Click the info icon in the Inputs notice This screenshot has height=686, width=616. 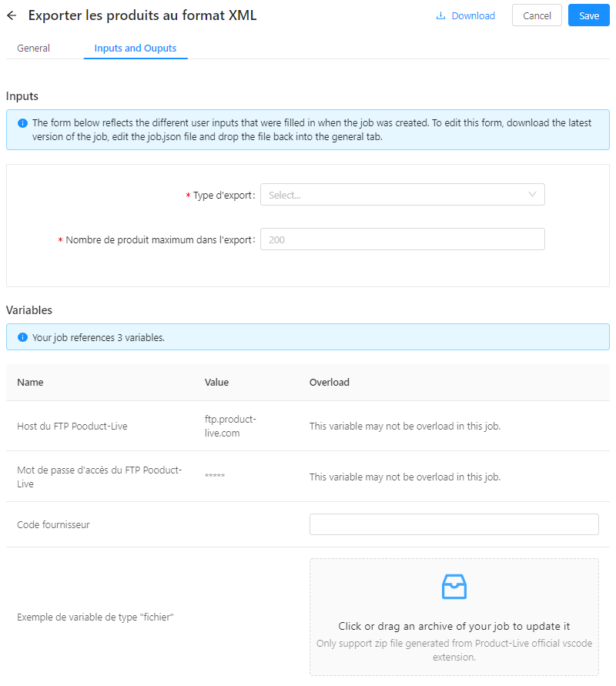22,123
